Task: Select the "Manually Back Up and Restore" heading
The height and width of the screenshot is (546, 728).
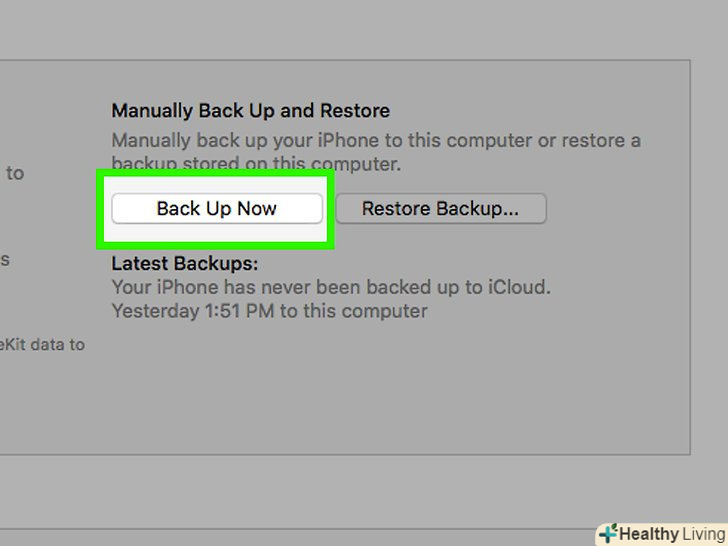Action: click(250, 111)
